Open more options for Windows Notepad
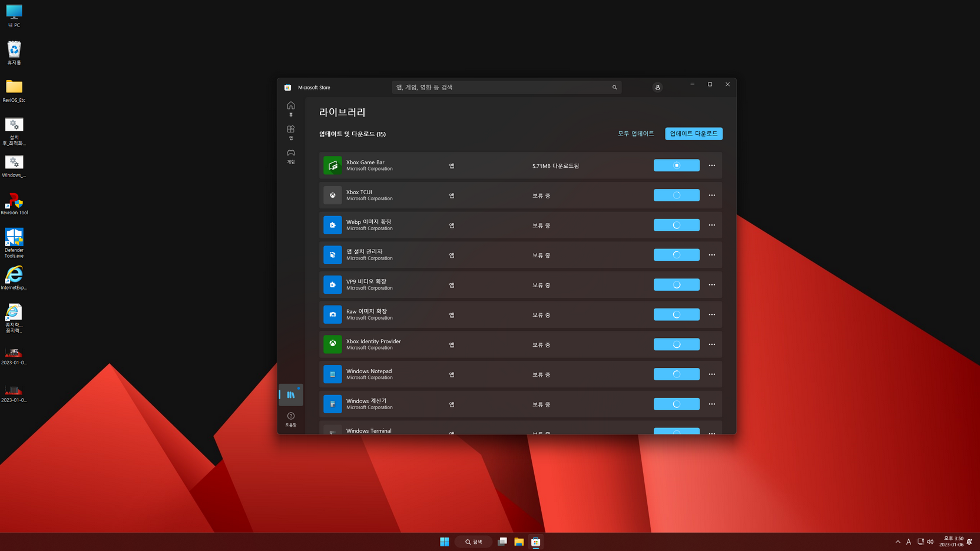This screenshot has width=980, height=551. [x=712, y=374]
